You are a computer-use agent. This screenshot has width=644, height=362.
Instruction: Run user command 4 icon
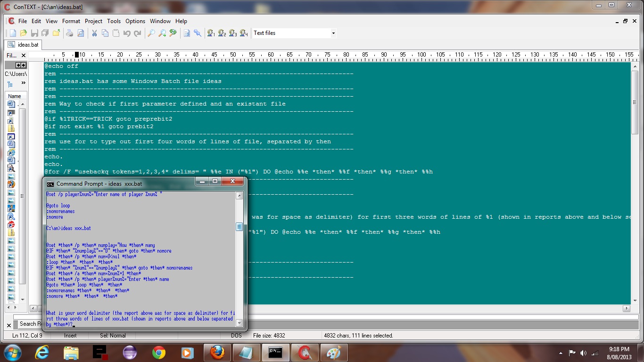coord(244,33)
